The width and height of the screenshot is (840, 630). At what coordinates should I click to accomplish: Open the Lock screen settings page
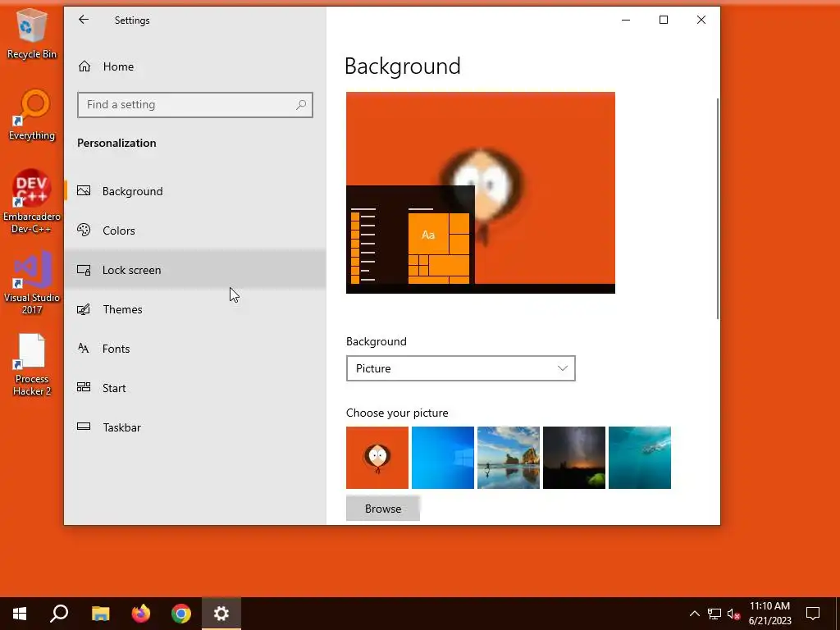[195, 270]
